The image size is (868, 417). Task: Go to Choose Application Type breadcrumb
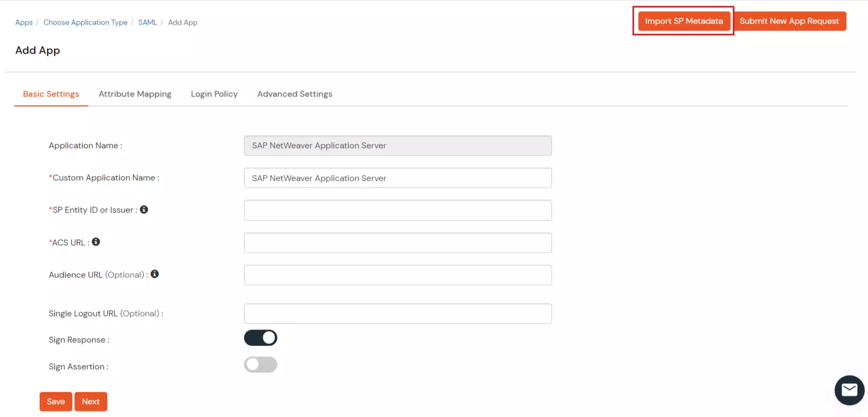click(85, 23)
